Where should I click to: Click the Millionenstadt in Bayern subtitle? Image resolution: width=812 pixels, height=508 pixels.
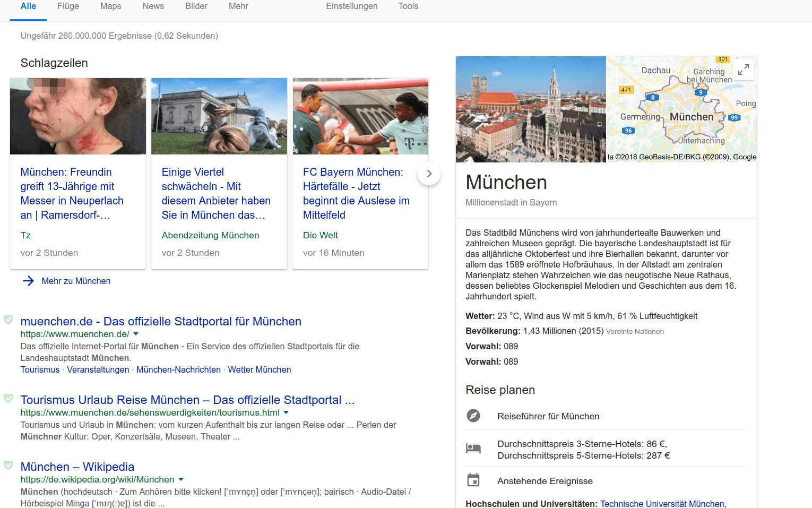(511, 202)
